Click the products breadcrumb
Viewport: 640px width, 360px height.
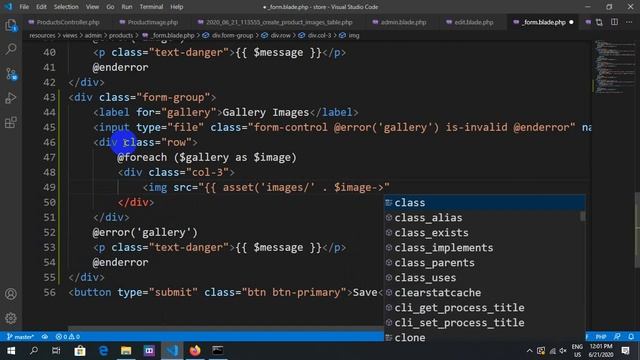click(x=121, y=36)
